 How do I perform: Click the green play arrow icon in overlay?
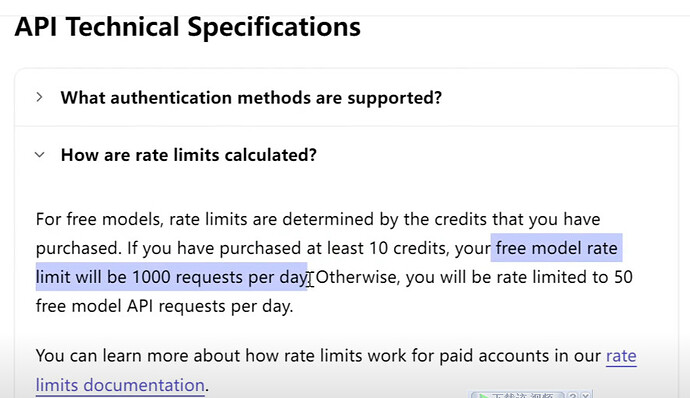point(484,396)
